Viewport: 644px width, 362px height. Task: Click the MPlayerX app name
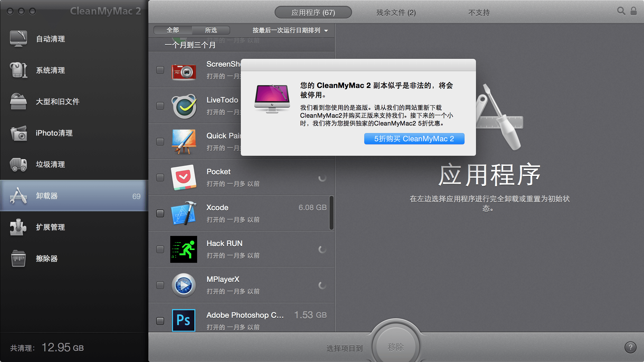click(x=223, y=279)
